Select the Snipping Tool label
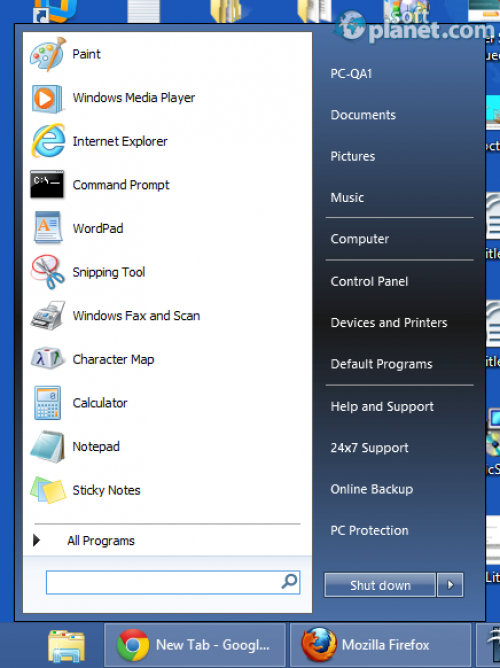 pyautogui.click(x=109, y=273)
